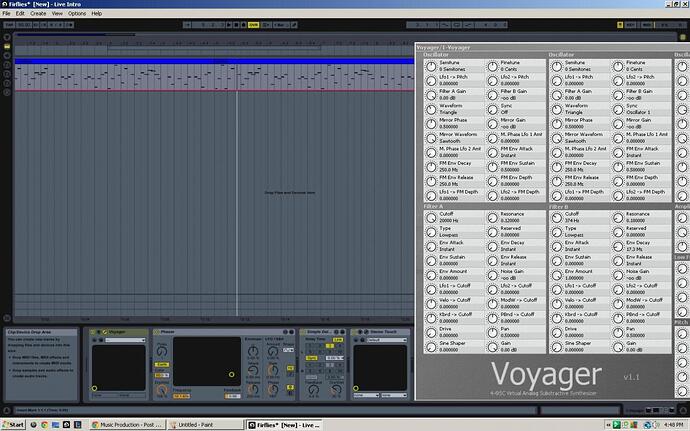Open Stereo Touch bottom-right axis dropdown
The height and width of the screenshot is (431, 690).
394,395
